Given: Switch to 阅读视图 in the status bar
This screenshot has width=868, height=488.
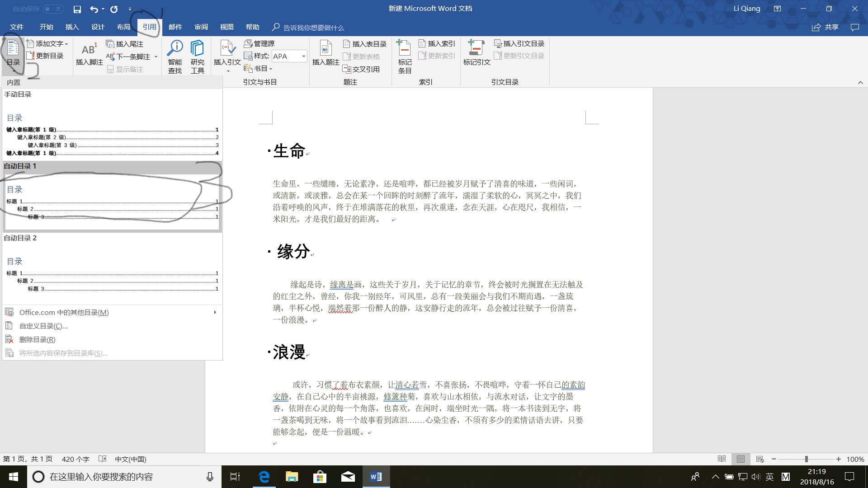Looking at the screenshot, I should (x=722, y=459).
